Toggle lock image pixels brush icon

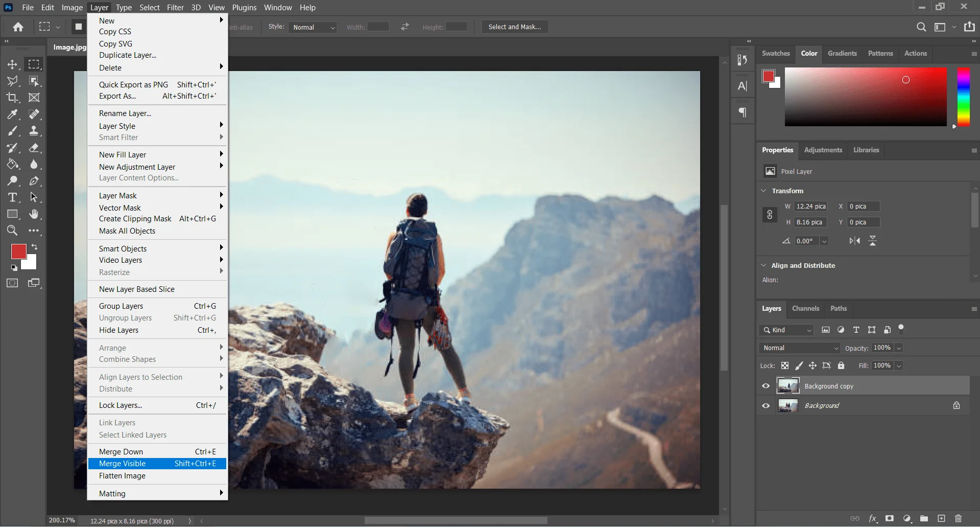click(x=799, y=365)
